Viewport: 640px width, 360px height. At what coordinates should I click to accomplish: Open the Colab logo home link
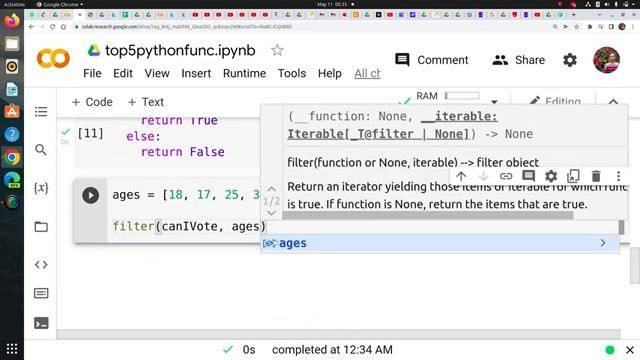53,58
